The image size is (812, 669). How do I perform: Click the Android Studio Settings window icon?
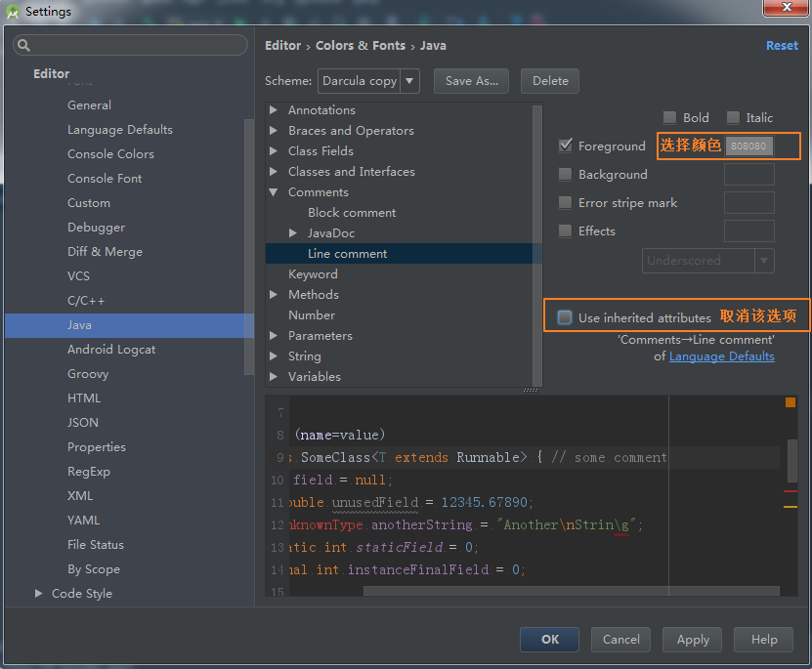(x=13, y=12)
